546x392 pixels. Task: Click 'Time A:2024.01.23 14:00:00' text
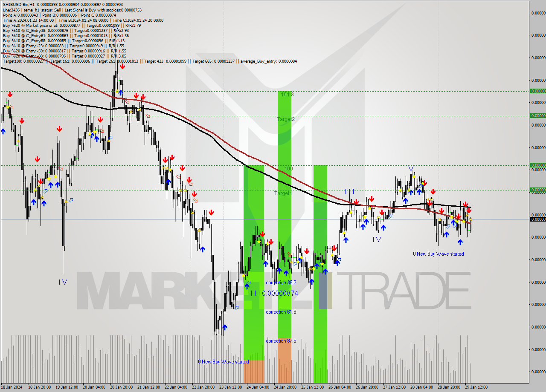pyautogui.click(x=28, y=20)
